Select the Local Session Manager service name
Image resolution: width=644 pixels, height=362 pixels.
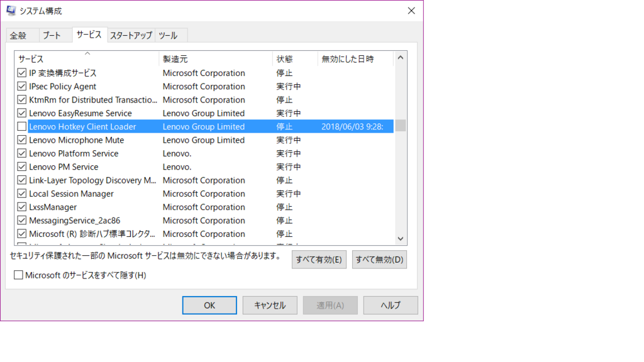pyautogui.click(x=71, y=194)
